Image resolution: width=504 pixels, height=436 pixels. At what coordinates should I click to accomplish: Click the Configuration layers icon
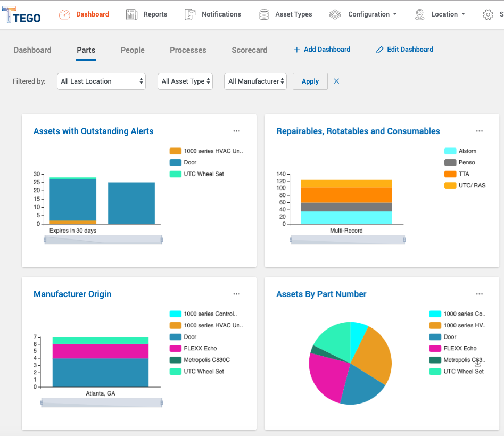tap(335, 14)
